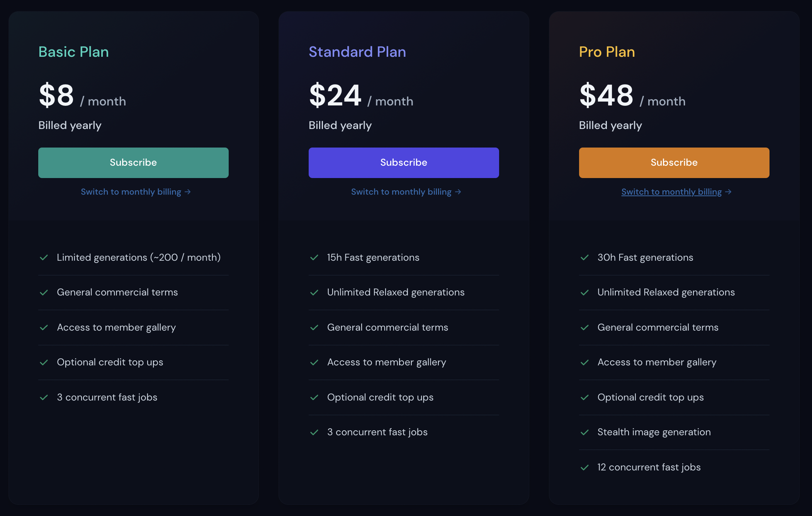Click the checkmark next to Limited generations
The image size is (812, 516).
pos(44,258)
